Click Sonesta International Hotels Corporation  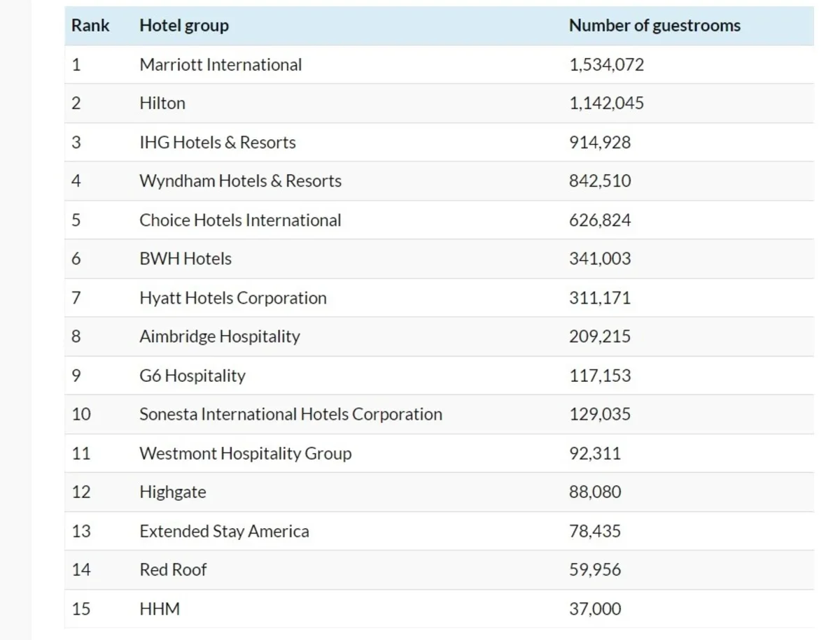(290, 414)
